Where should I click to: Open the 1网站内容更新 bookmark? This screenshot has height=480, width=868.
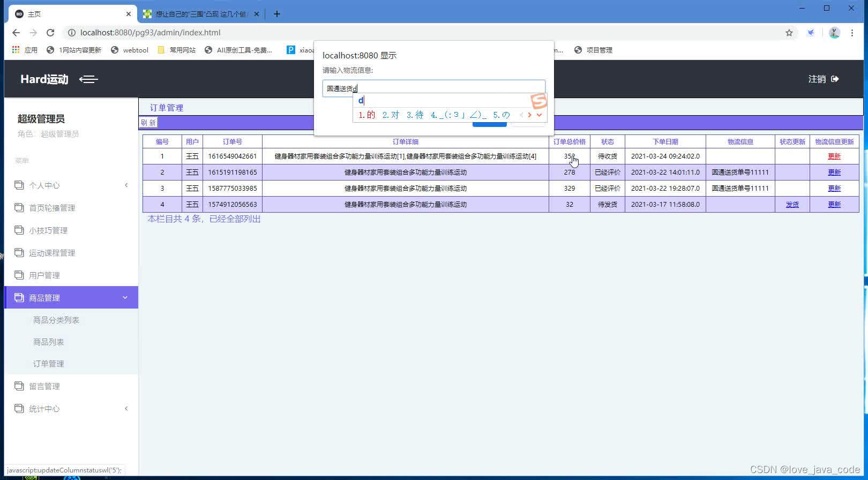[x=74, y=50]
